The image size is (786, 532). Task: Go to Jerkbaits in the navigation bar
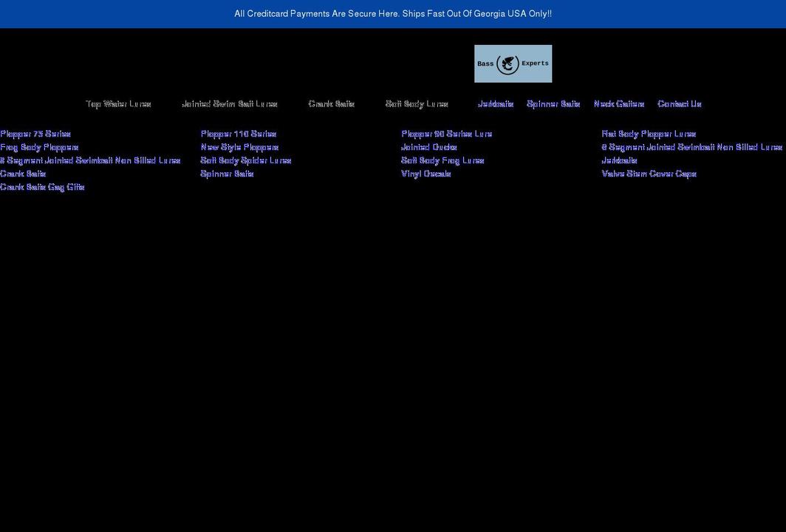point(495,103)
